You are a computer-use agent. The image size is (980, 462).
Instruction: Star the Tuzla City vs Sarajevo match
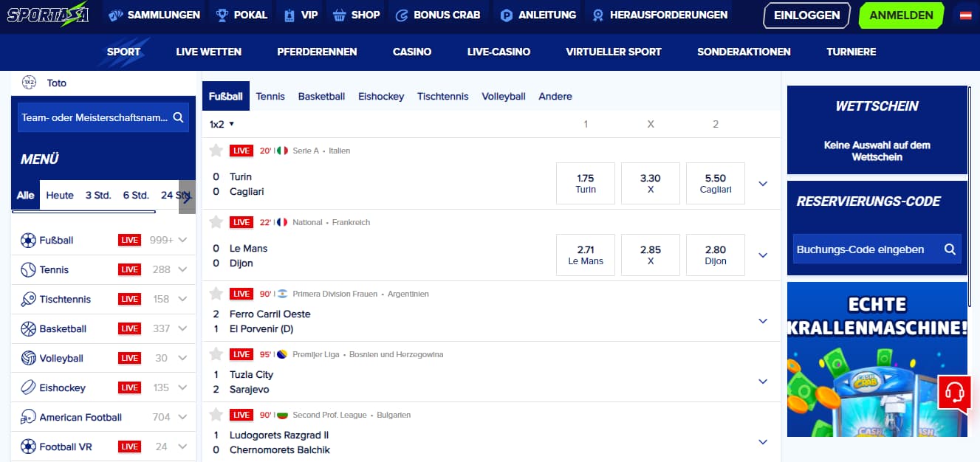216,354
